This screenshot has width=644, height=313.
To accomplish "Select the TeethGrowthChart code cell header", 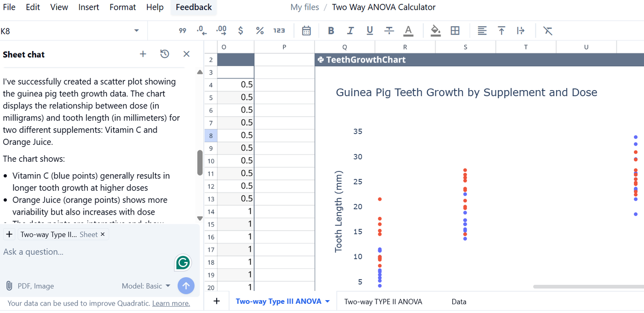I will click(479, 60).
